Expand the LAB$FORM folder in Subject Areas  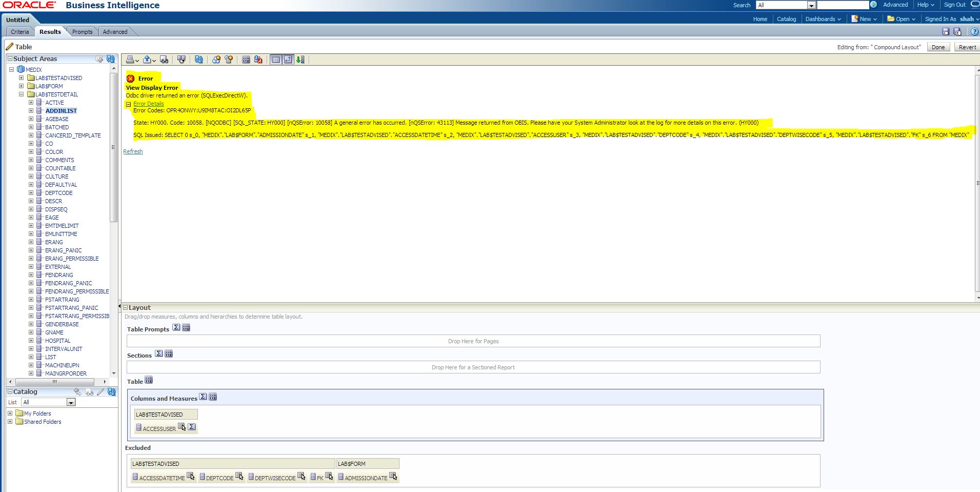[x=22, y=86]
